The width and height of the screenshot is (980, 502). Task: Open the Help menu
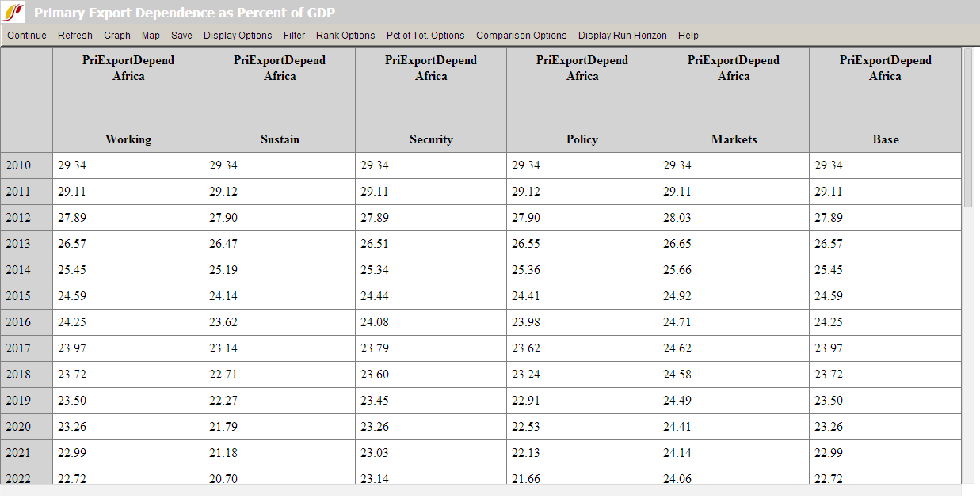688,36
